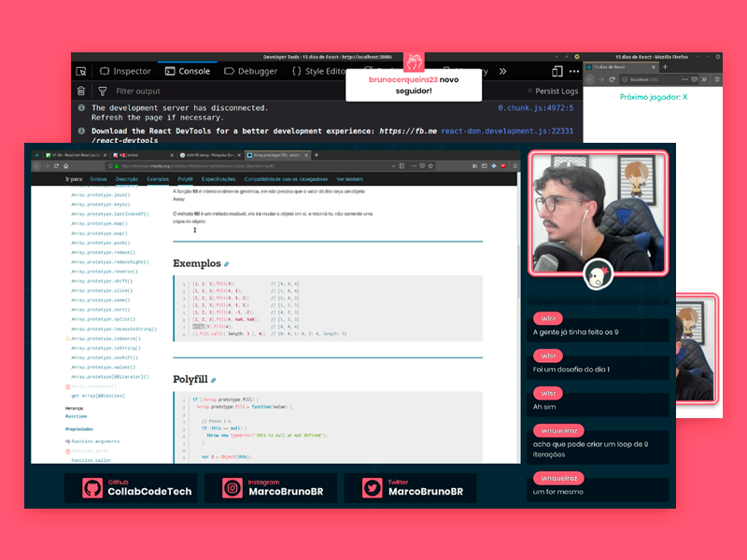Reload the localhost page in the Firefox window
The height and width of the screenshot is (560, 747).
613,79
